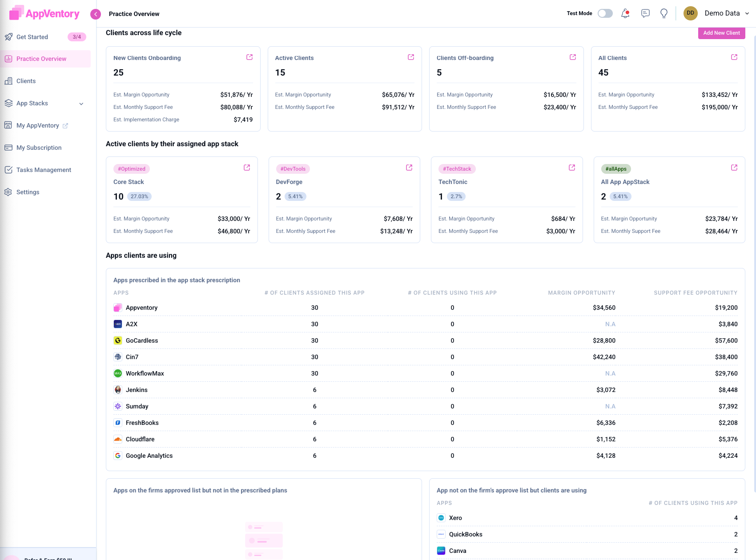Open DevForge card link icon
756x560 pixels.
(409, 168)
